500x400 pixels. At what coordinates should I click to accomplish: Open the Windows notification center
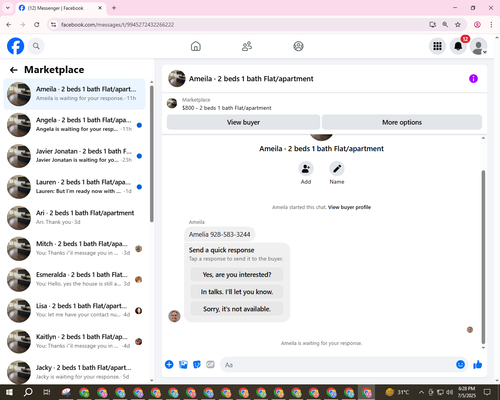point(487,392)
